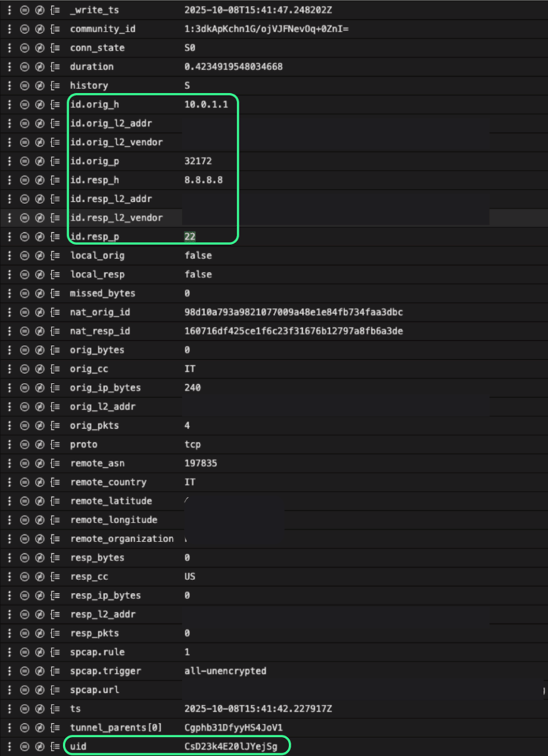This screenshot has height=756, width=548.
Task: Open the three-dot menu for history row
Action: (9, 86)
